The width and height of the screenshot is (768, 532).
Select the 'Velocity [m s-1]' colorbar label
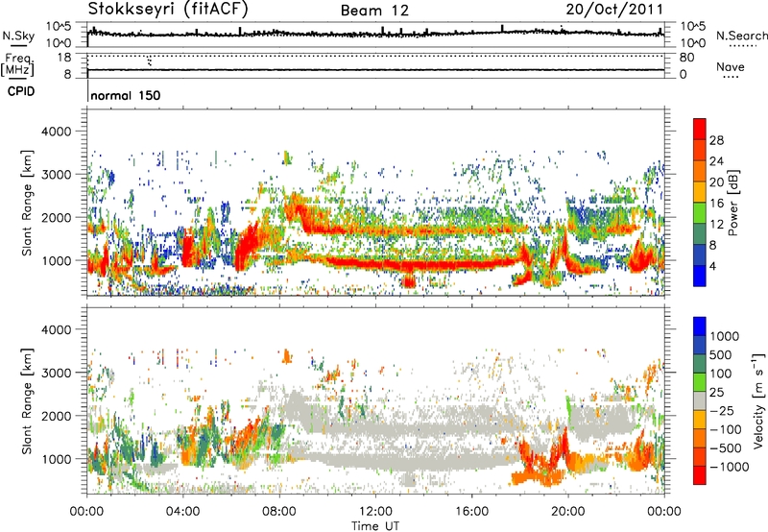click(x=758, y=400)
